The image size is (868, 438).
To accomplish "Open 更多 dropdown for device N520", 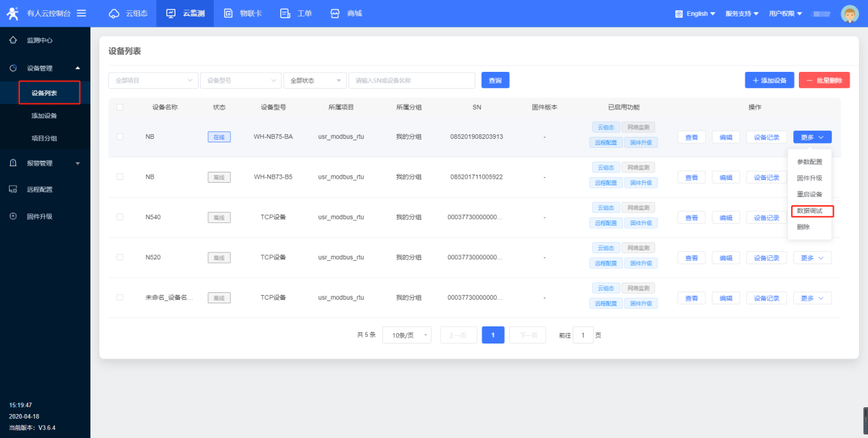I will [813, 258].
